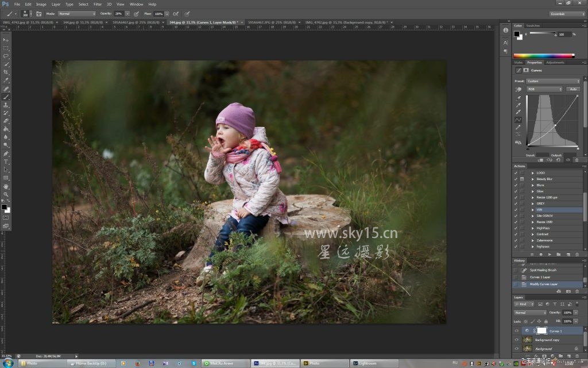The width and height of the screenshot is (588, 368).
Task: Open the layer blend mode dropdown
Action: [x=530, y=312]
